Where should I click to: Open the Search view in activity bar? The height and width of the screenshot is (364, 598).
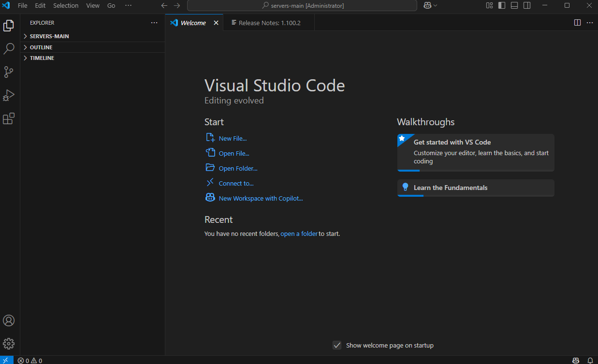(x=9, y=48)
